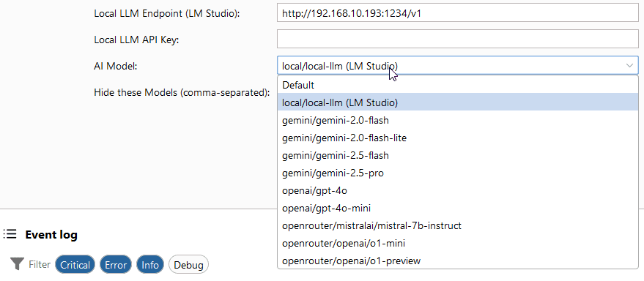Screen dimensions: 644x281
Task: Click the Local LLM API Key field
Action: coord(457,40)
